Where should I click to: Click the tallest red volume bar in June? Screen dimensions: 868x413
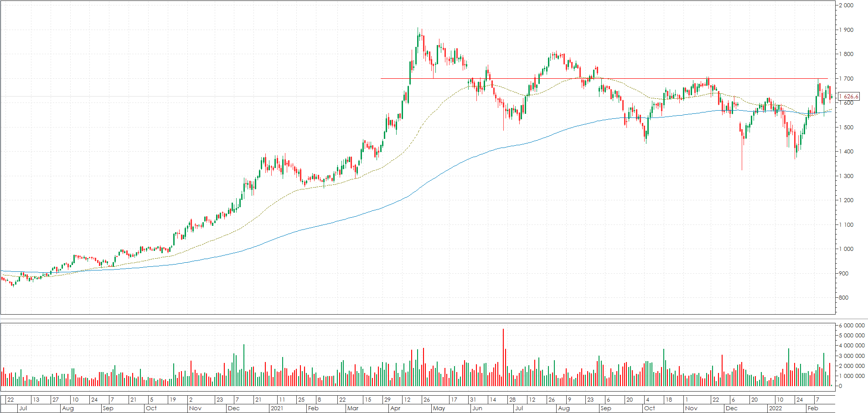(503, 357)
